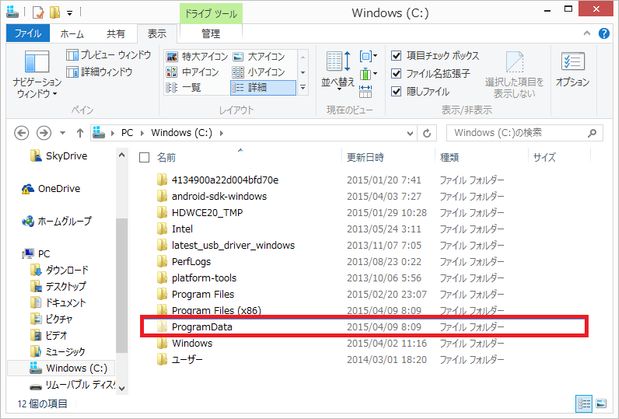Open the Navigation Pane (ナビゲーションウィンドウ) menu
This screenshot has height=419, width=619.
37,74
